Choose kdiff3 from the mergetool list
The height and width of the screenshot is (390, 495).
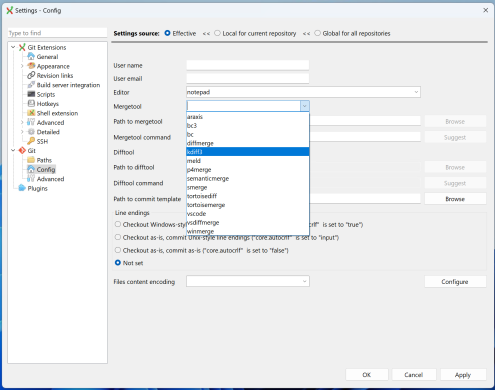point(248,152)
